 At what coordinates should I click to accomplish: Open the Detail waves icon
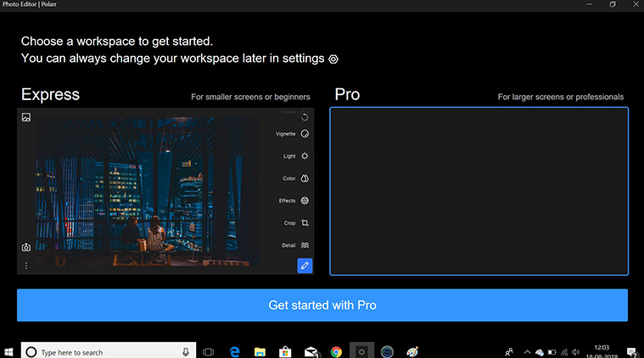click(305, 245)
